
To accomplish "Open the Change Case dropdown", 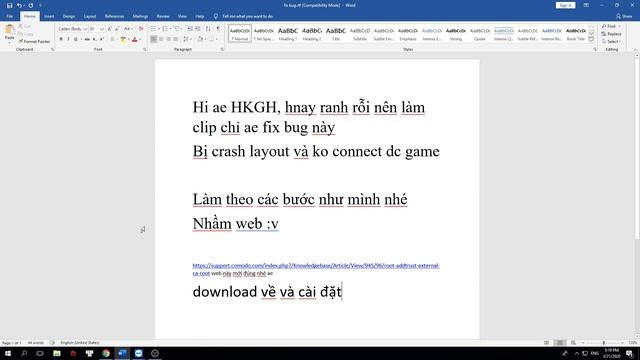I will 128,29.
